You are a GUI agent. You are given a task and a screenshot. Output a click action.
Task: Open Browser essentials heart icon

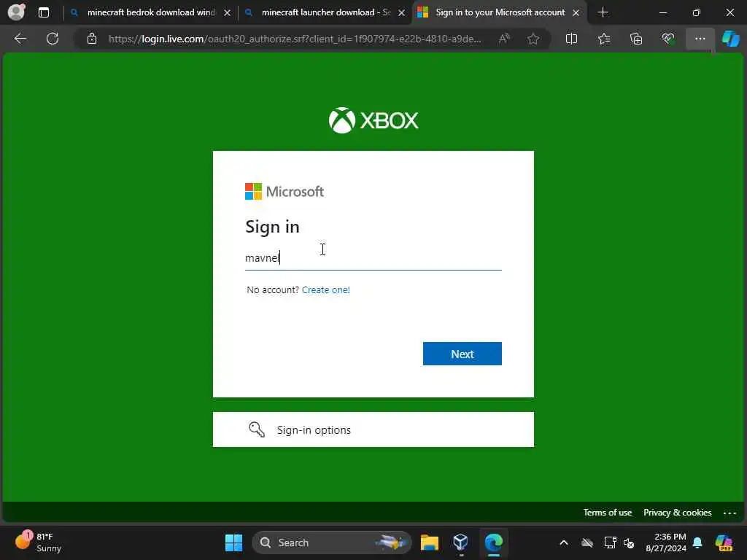(668, 39)
